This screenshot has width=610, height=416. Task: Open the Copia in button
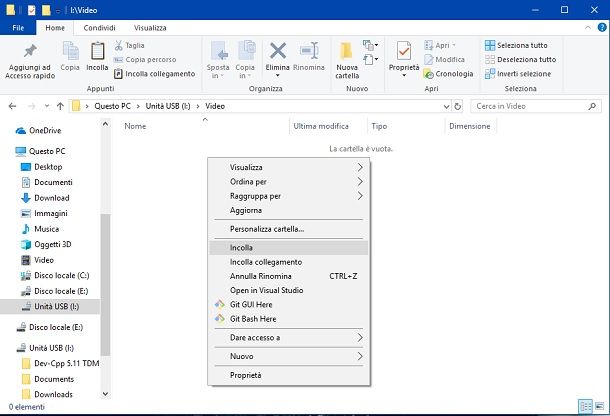tap(245, 60)
